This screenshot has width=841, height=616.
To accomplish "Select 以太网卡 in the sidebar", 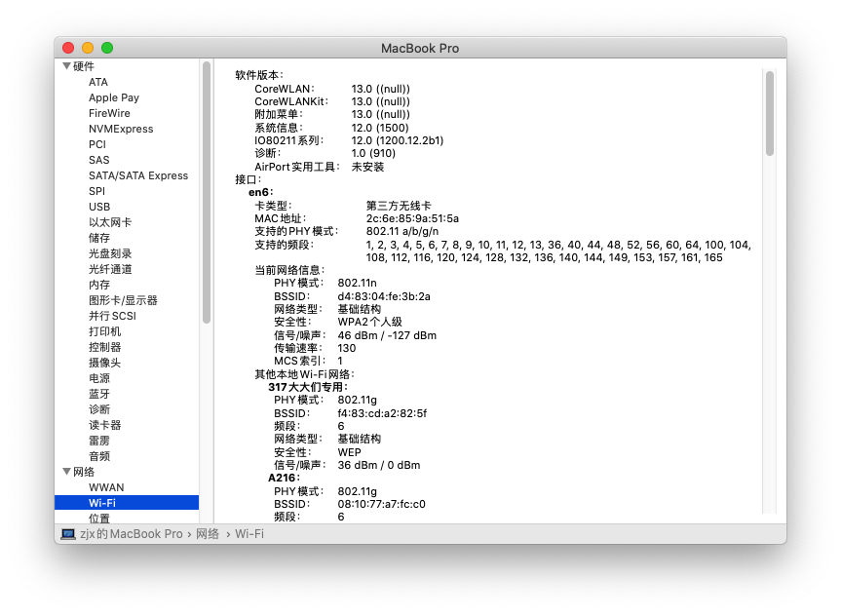I will tap(110, 222).
